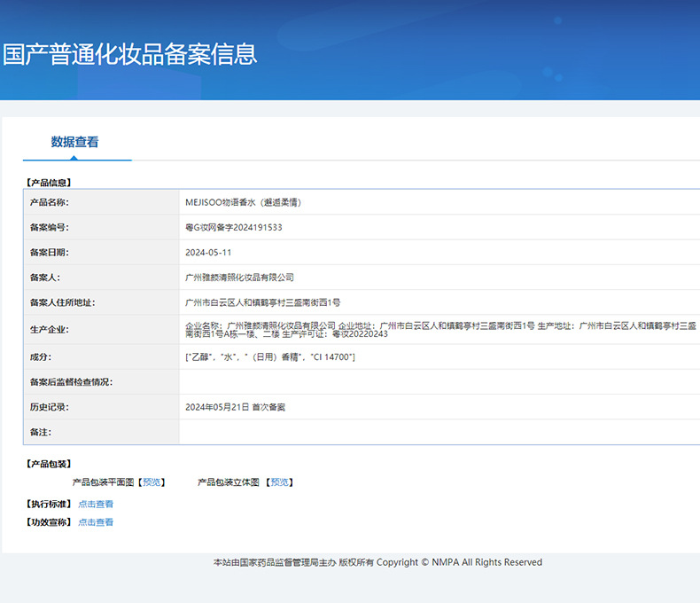
Task: Select the 备案人 company name value
Action: click(239, 278)
